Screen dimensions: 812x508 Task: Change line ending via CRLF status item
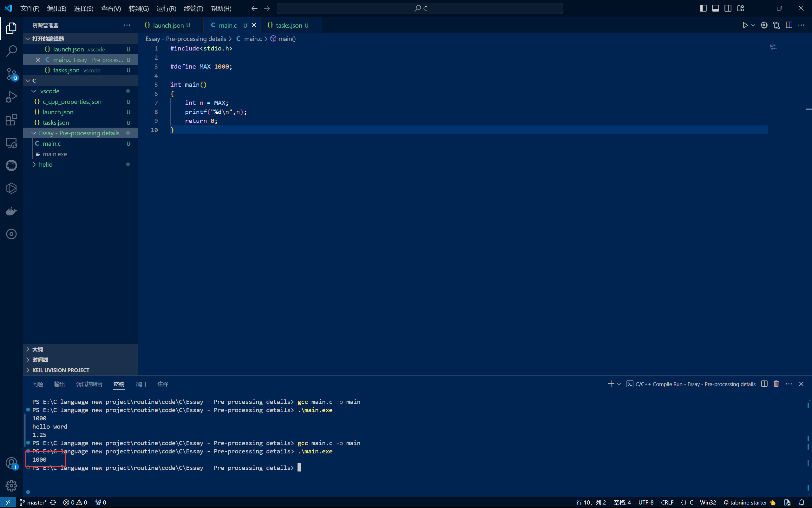[667, 502]
